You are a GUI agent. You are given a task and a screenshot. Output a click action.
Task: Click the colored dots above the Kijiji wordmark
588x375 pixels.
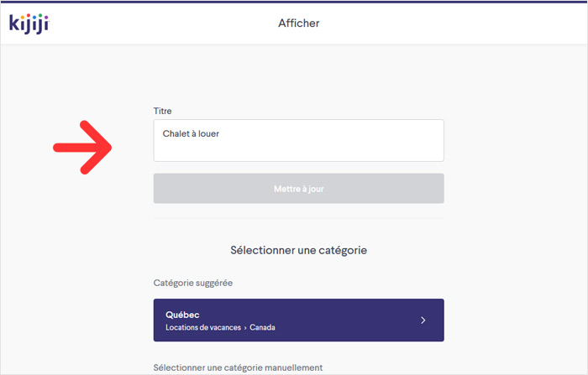[x=35, y=16]
